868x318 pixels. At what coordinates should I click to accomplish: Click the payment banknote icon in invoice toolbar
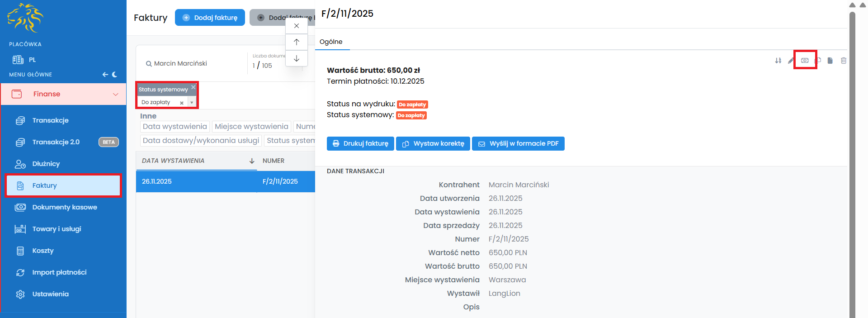[x=805, y=61]
